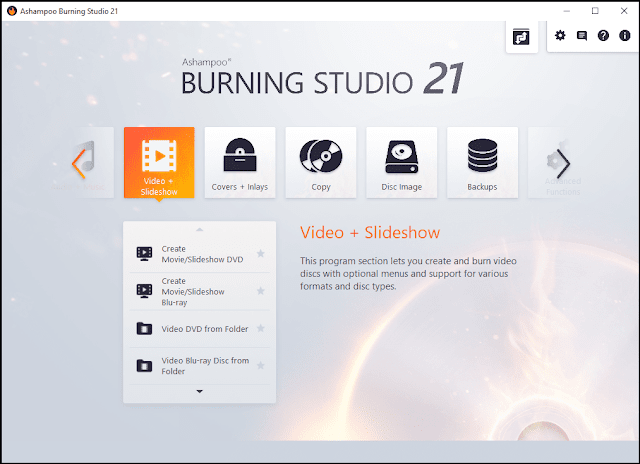Open the Copy disc category

coord(321,162)
